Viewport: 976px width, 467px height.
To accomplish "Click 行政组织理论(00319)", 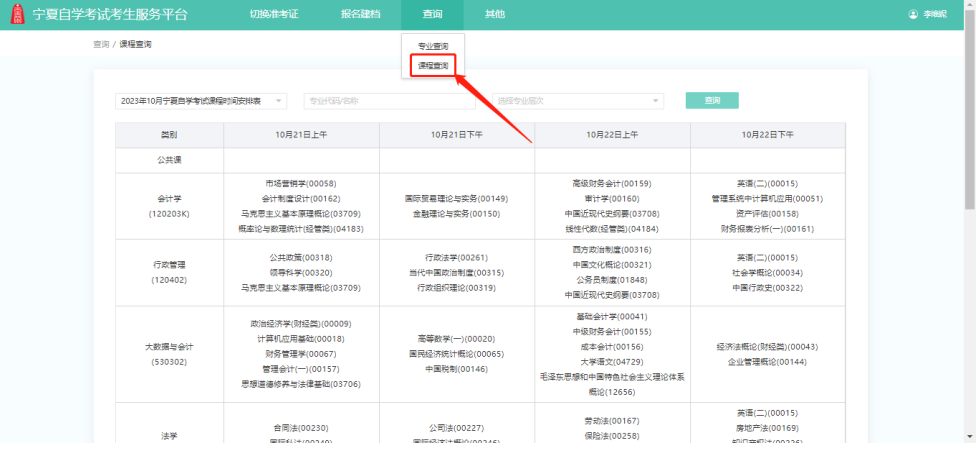I will click(456, 288).
